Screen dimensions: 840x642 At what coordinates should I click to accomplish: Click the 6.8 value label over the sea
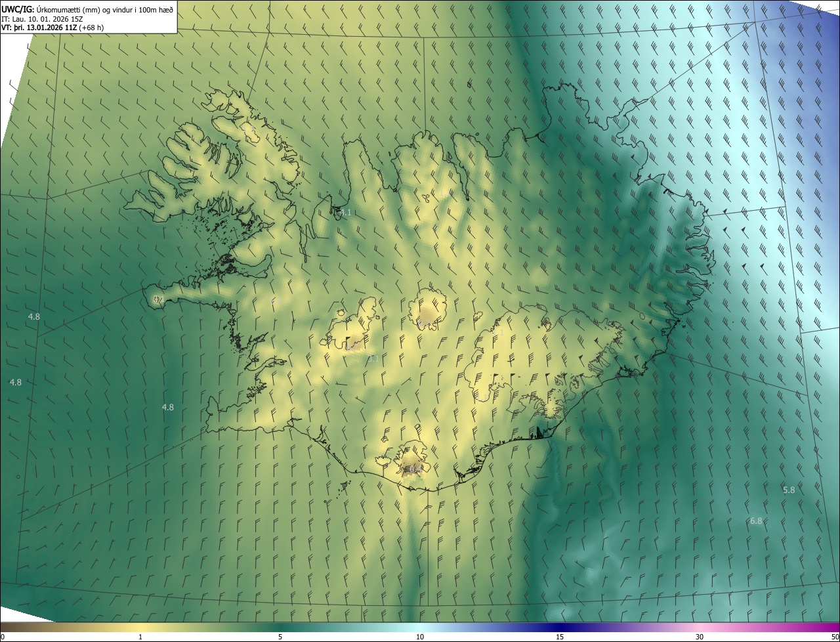[x=756, y=521]
